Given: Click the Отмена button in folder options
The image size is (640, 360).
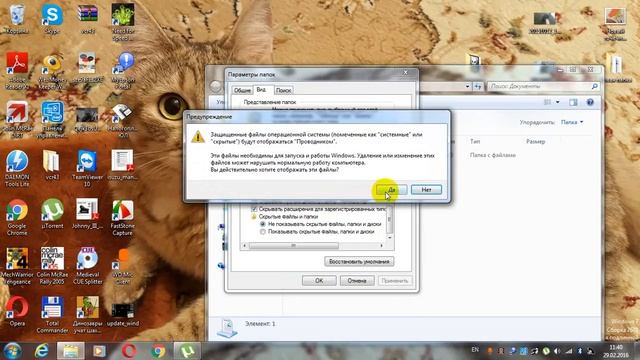Looking at the screenshot, I should coord(357,280).
